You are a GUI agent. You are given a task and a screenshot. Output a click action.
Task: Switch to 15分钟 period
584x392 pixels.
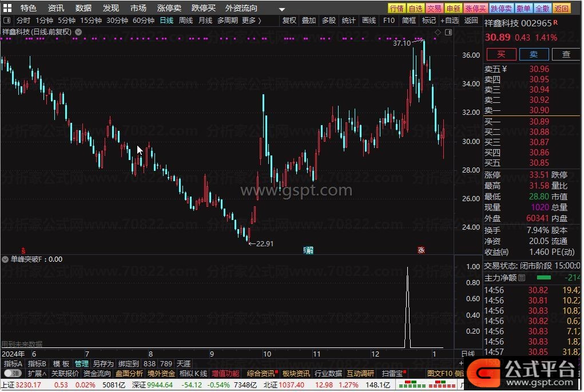click(91, 20)
